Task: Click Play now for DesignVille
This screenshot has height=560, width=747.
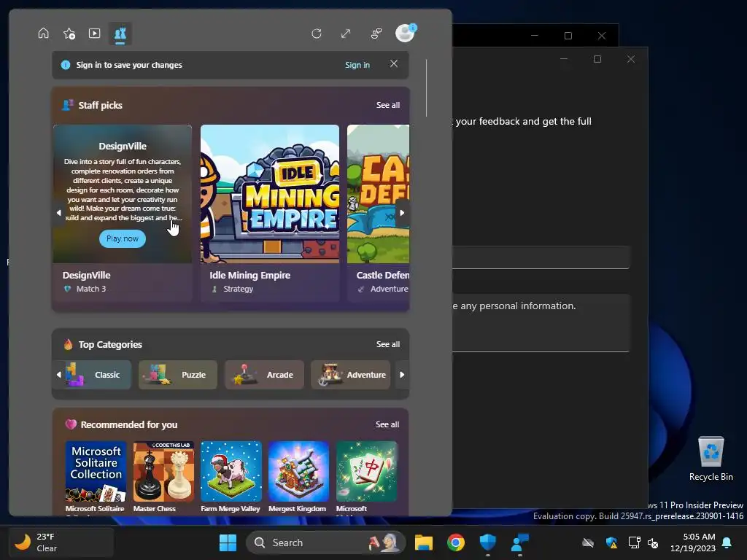Action: pos(123,238)
